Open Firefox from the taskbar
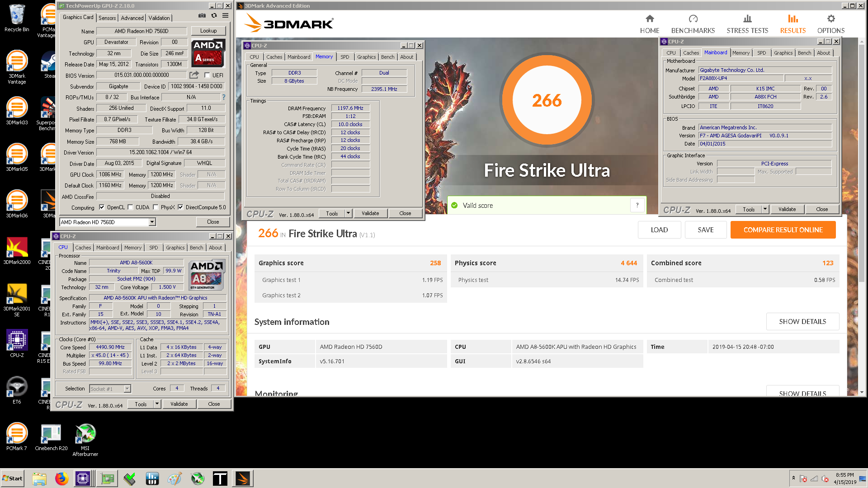Viewport: 868px width, 488px height. point(61,479)
